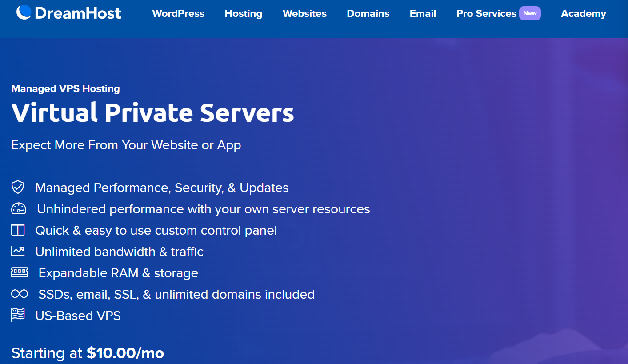Click the DreamHost moon logo icon
This screenshot has width=628, height=364.
[24, 12]
